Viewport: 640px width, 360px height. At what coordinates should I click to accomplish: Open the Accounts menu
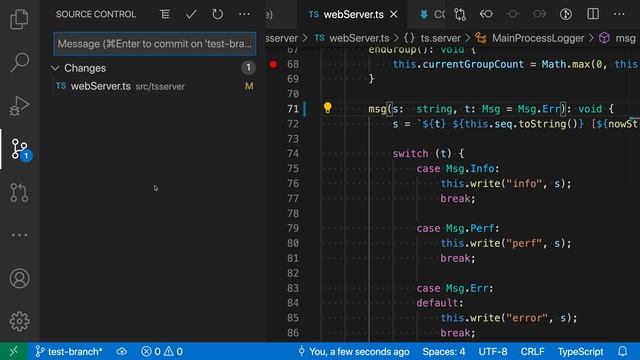point(19,278)
